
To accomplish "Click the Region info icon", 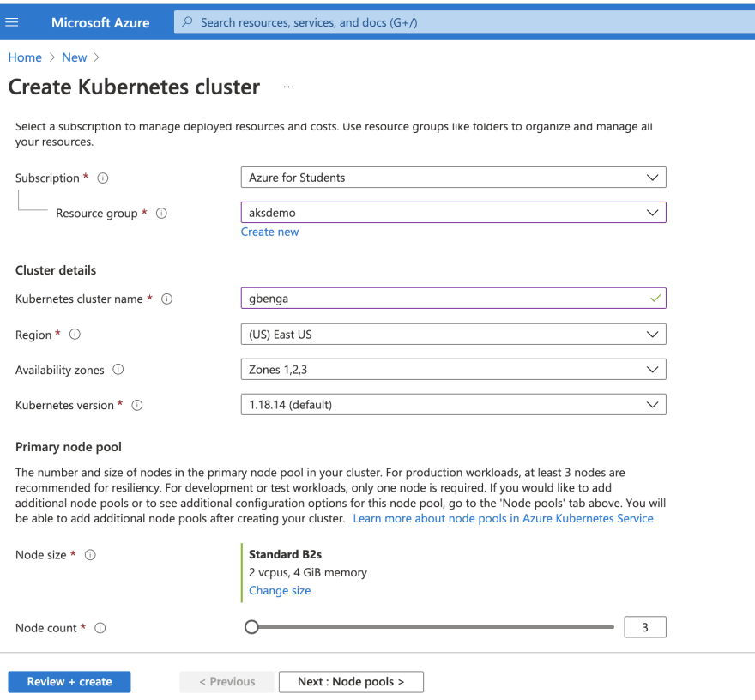I will [75, 334].
